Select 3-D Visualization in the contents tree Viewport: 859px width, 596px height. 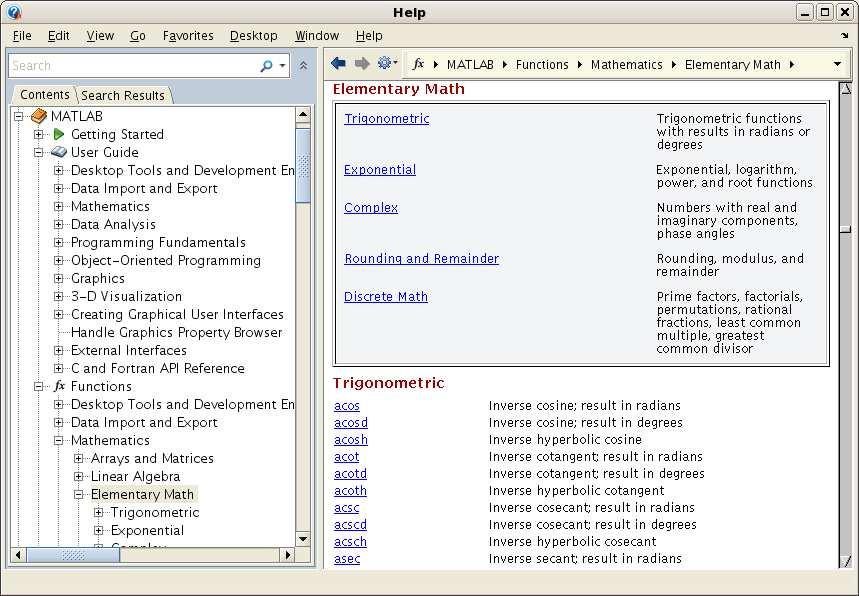126,296
